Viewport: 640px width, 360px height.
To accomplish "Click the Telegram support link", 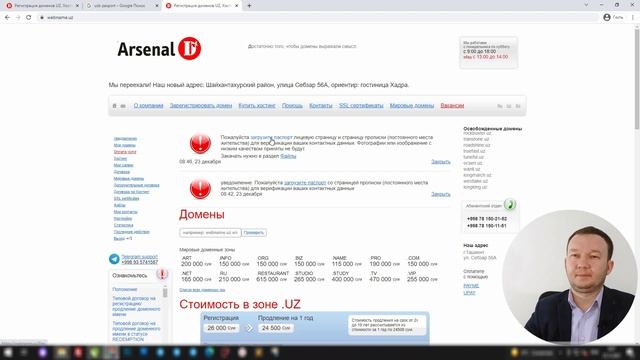I will pyautogui.click(x=140, y=257).
